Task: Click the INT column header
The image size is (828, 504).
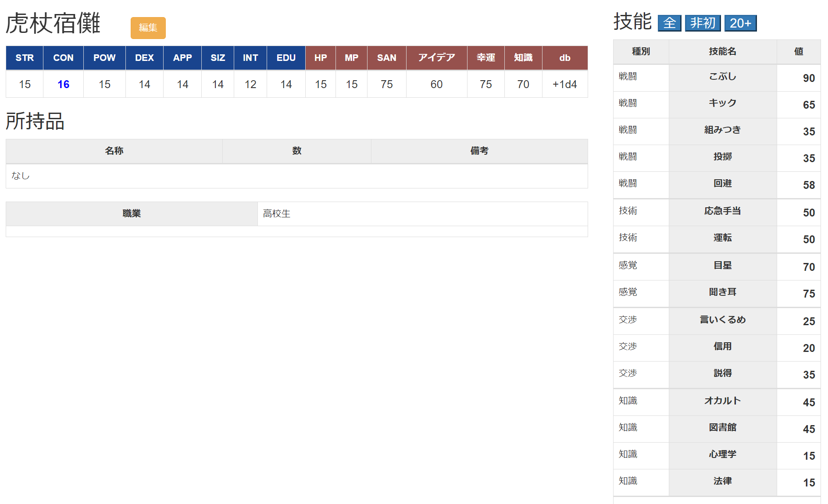Action: [250, 58]
